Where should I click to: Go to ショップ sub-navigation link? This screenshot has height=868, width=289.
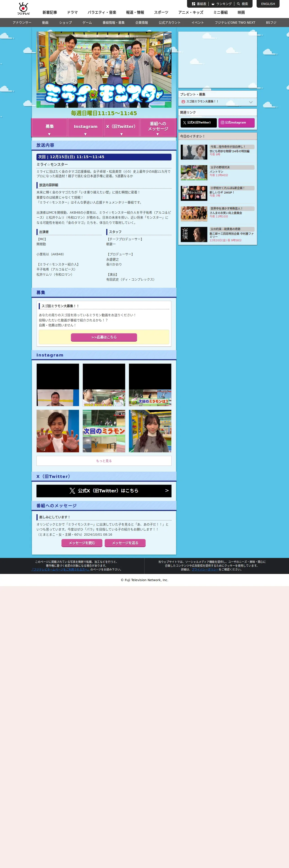click(65, 23)
